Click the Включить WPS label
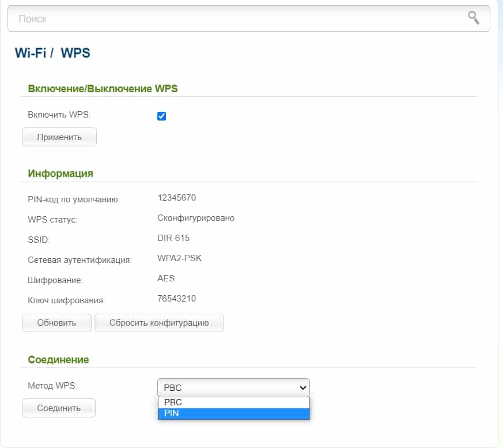Image resolution: width=503 pixels, height=448 pixels. tap(59, 115)
